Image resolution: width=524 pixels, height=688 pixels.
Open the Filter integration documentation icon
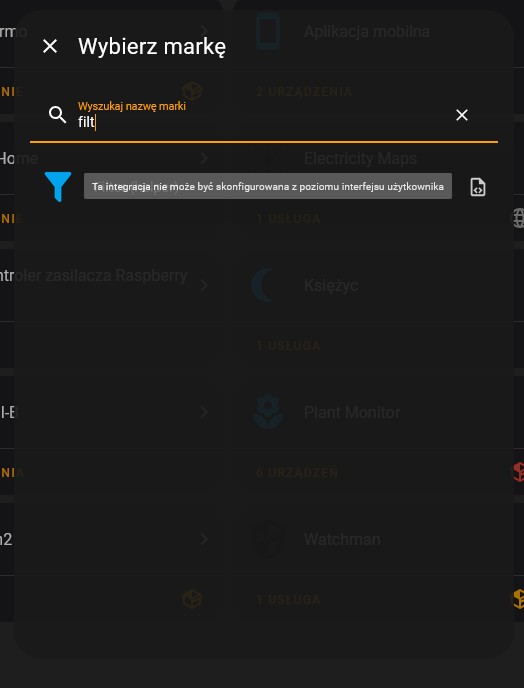click(x=477, y=187)
